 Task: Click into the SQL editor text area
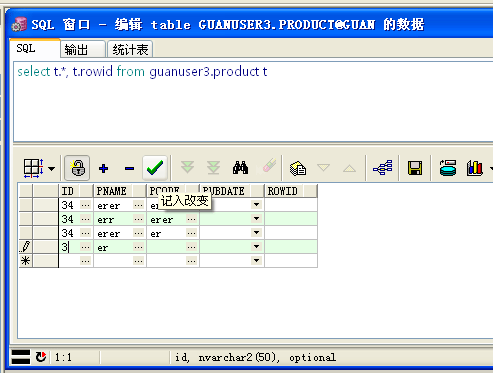click(x=253, y=102)
